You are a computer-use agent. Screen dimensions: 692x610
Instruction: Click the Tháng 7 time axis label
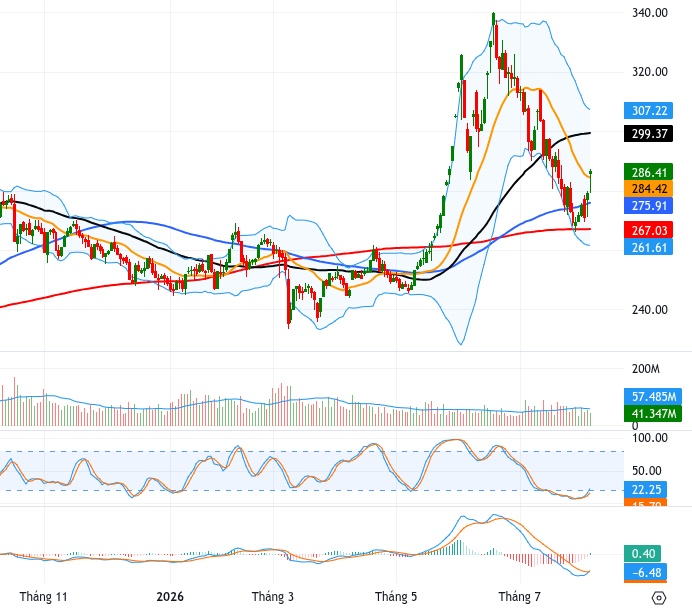pos(519,597)
